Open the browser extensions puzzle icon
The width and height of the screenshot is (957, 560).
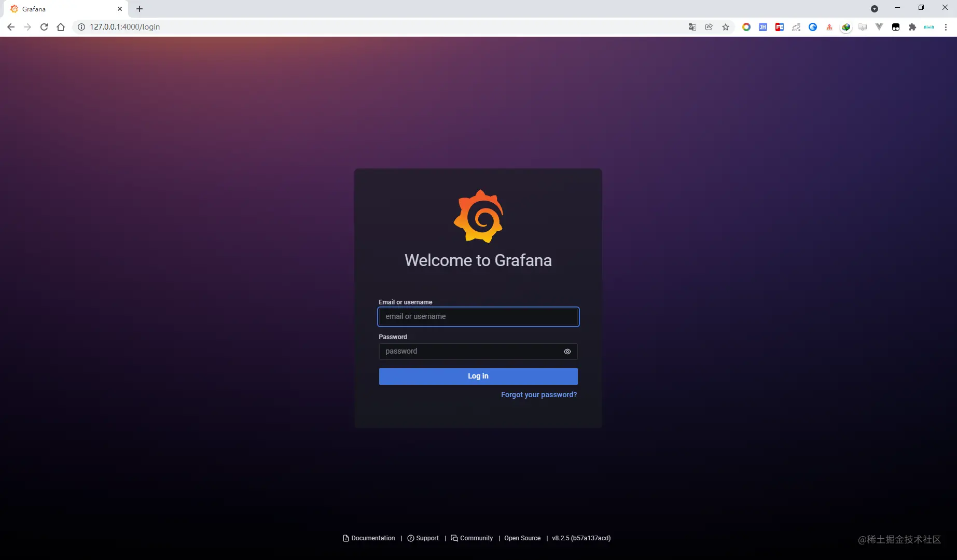point(912,27)
